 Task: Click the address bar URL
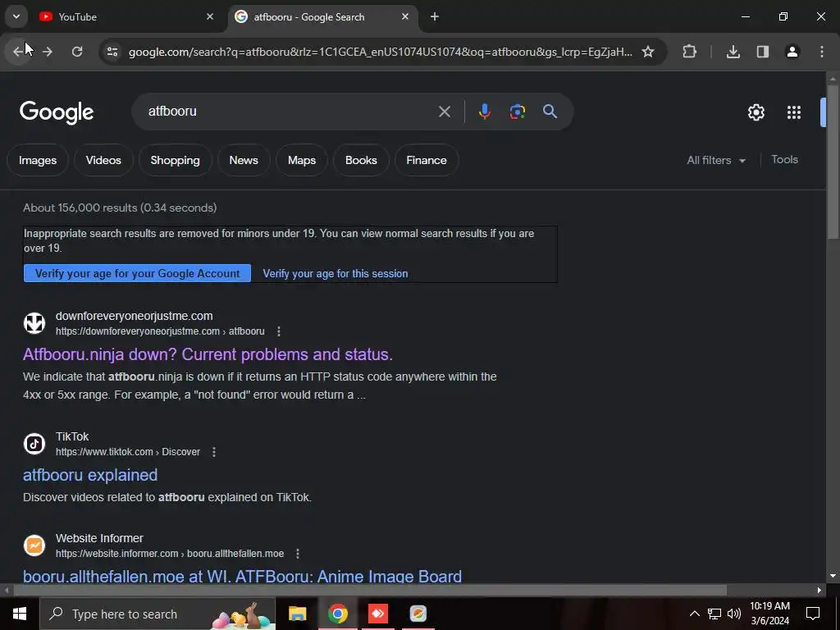381,52
